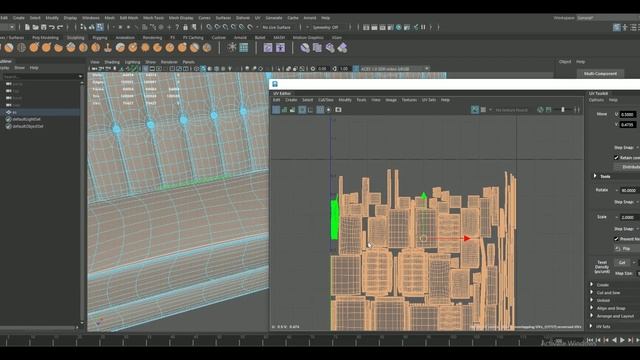Expand the Tools section in UV Toolkit
Viewport: 640px width, 360px height.
pos(595,176)
